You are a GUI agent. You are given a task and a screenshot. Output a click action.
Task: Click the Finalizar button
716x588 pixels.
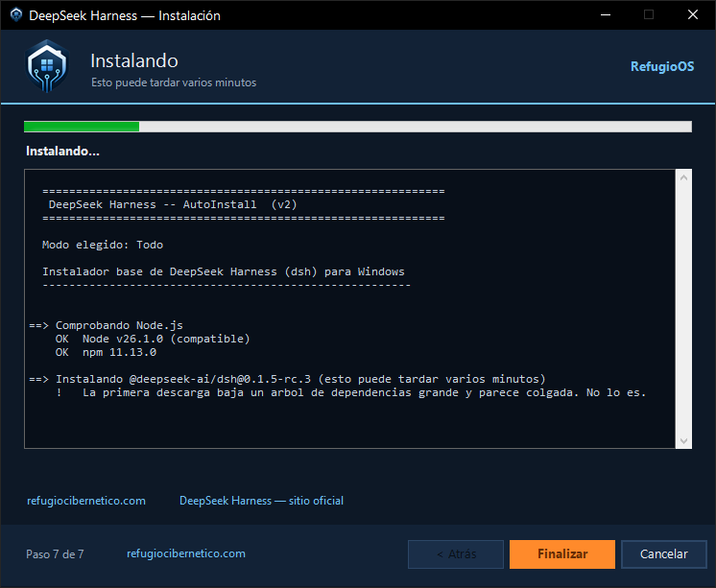(x=562, y=554)
